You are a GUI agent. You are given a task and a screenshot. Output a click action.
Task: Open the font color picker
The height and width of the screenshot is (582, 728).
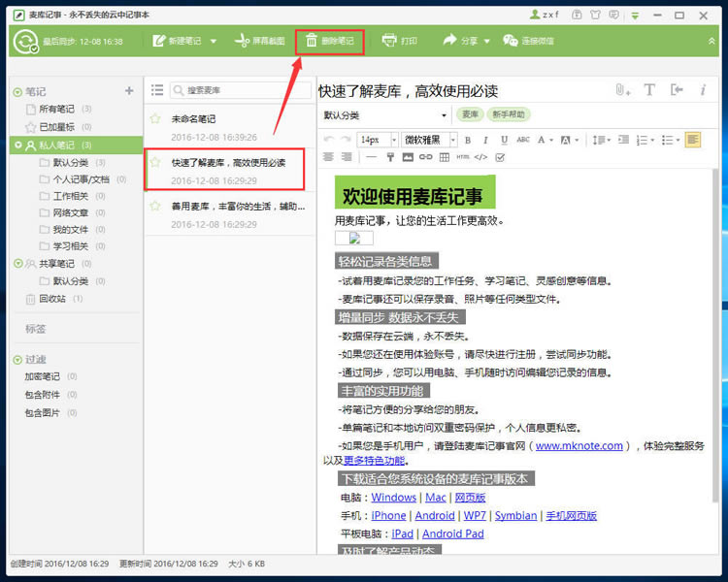[x=541, y=141]
